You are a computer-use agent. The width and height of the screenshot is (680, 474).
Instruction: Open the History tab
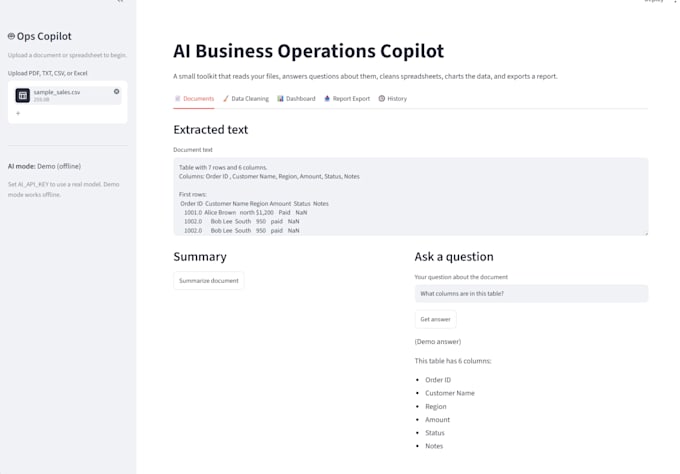pyautogui.click(x=392, y=99)
